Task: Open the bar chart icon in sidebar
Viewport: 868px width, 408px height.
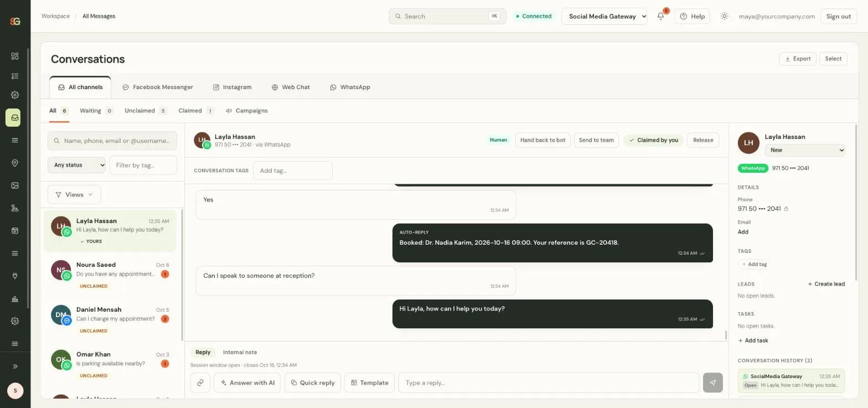Action: pos(15,299)
